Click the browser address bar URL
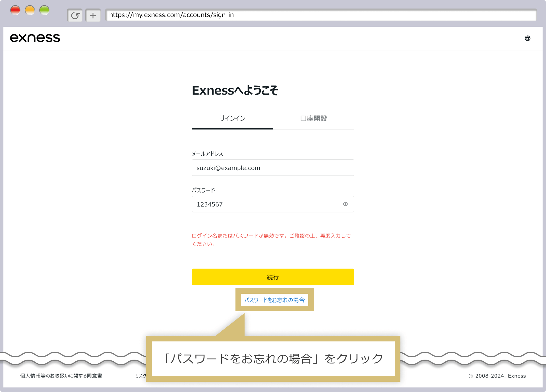The height and width of the screenshot is (392, 546). coord(321,15)
